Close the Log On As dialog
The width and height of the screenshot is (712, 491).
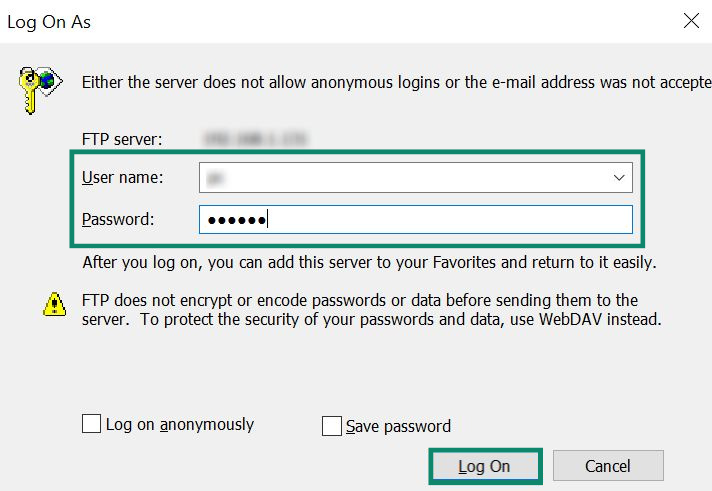(x=691, y=20)
